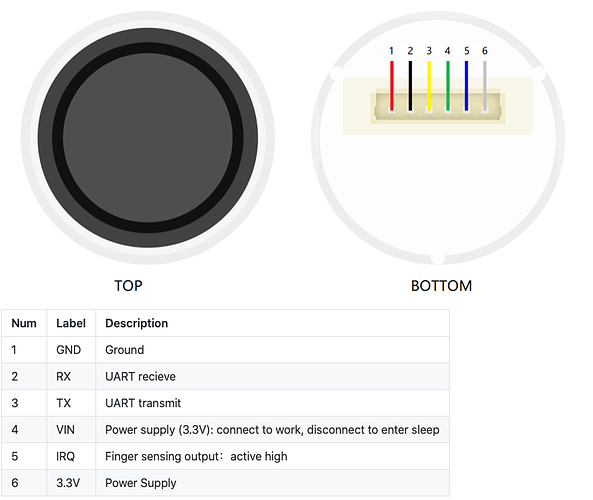Click the cream connector housing on bottom view
The width and height of the screenshot is (593, 500).
[x=438, y=106]
